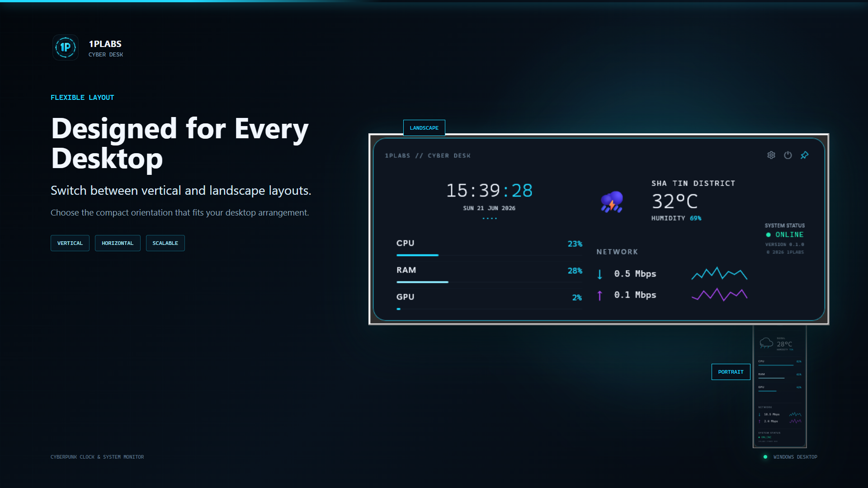Select the HORIZONTAL tag
This screenshot has width=868, height=488.
[x=118, y=243]
